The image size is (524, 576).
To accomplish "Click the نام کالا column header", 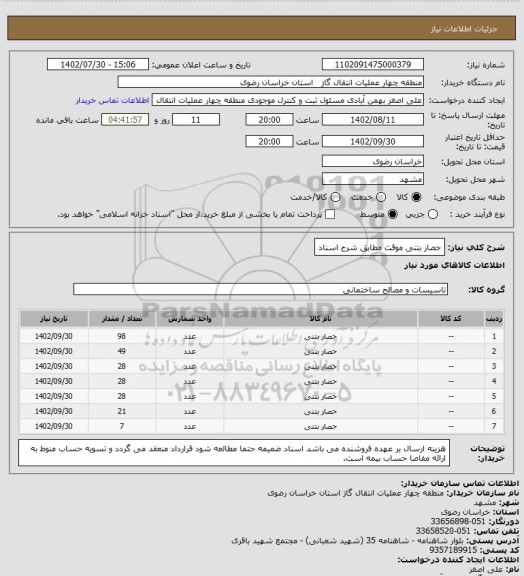I will click(320, 318).
